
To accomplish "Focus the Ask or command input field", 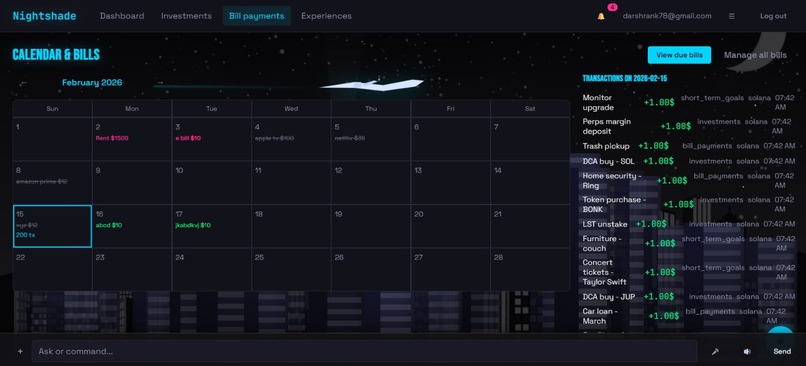I will click(364, 352).
